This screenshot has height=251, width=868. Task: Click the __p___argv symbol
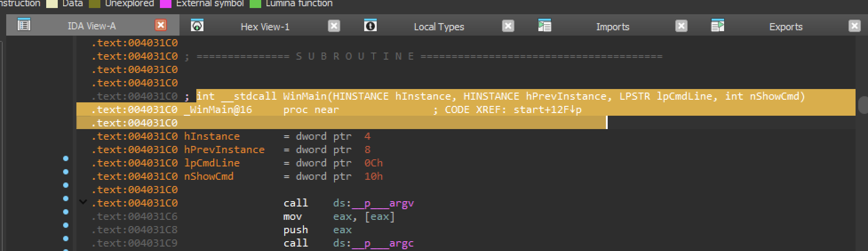click(x=382, y=203)
